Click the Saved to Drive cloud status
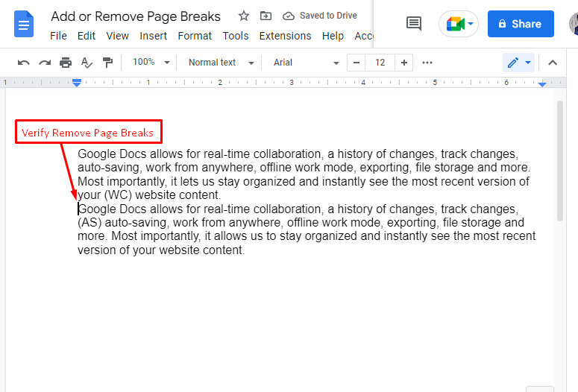 320,16
